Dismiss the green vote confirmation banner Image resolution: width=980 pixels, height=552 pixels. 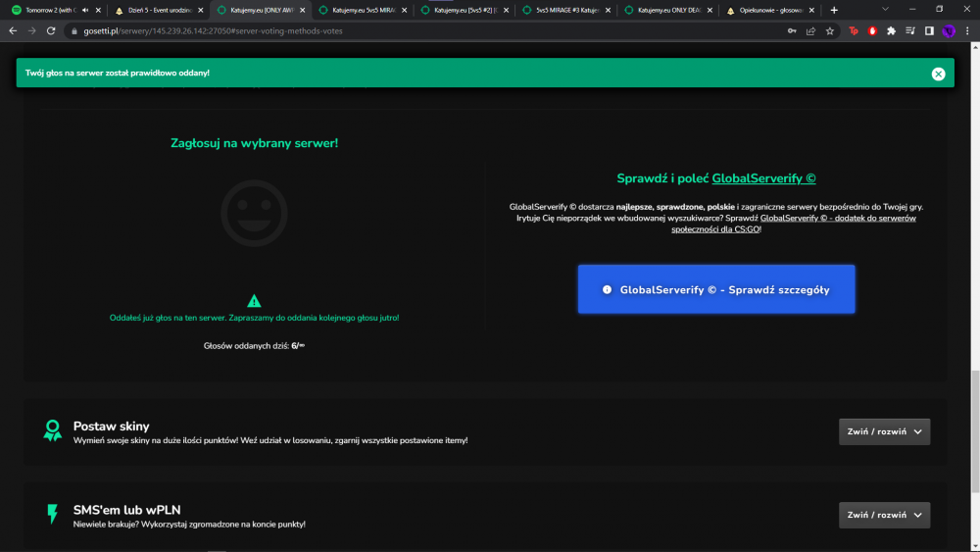[938, 74]
